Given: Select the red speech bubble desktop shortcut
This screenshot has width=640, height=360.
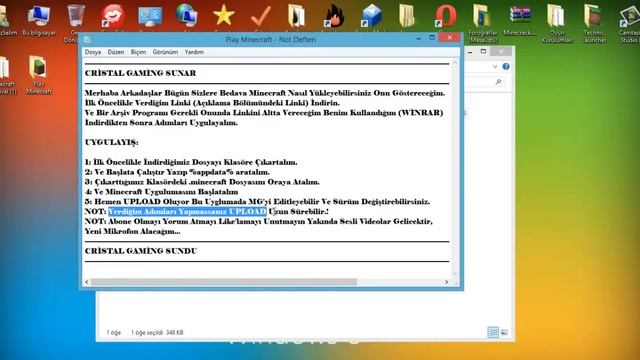Looking at the screenshot, I should [x=113, y=16].
